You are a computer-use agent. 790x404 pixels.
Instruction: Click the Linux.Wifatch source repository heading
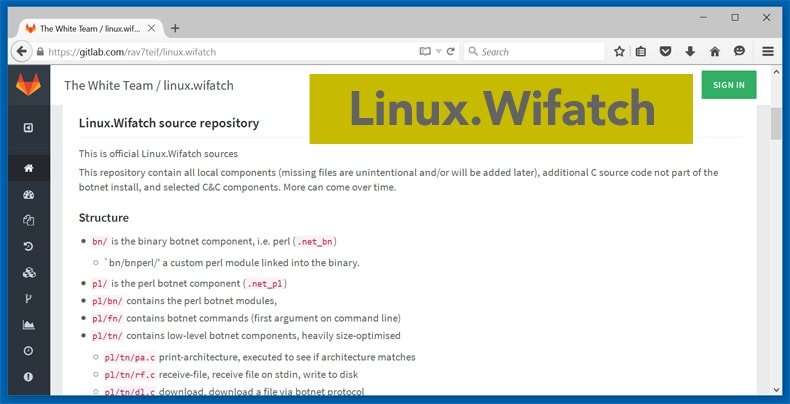169,123
